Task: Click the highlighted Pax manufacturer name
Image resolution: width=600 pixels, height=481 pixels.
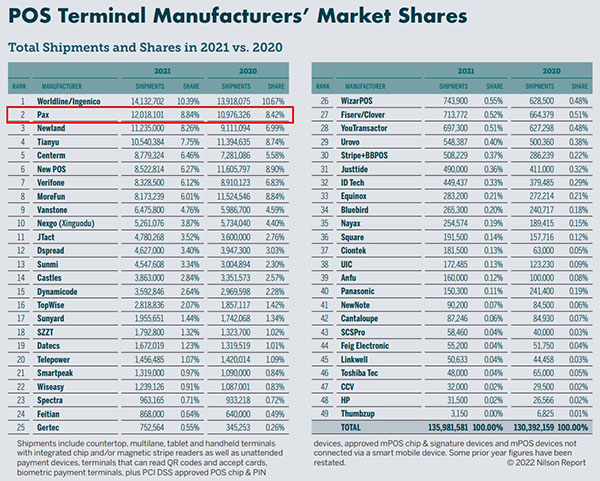Action: (43, 115)
